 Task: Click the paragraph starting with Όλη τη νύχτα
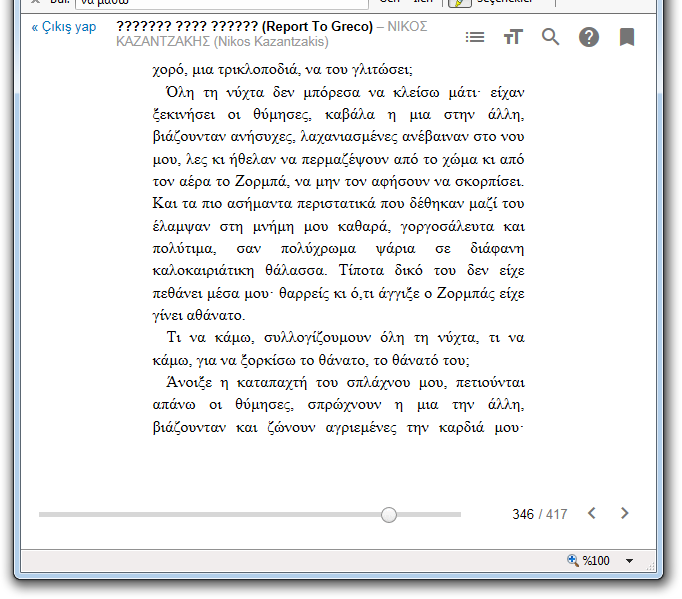click(338, 204)
